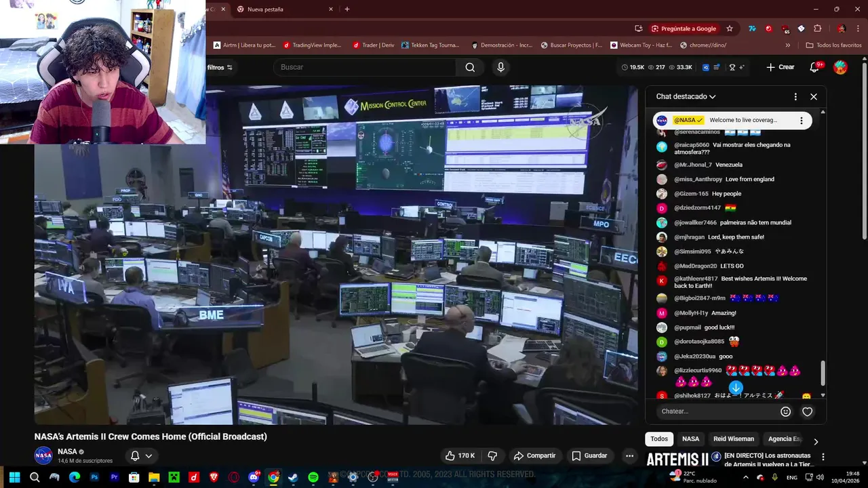Click the Windows Start button
The width and height of the screenshot is (868, 488).
pyautogui.click(x=14, y=477)
